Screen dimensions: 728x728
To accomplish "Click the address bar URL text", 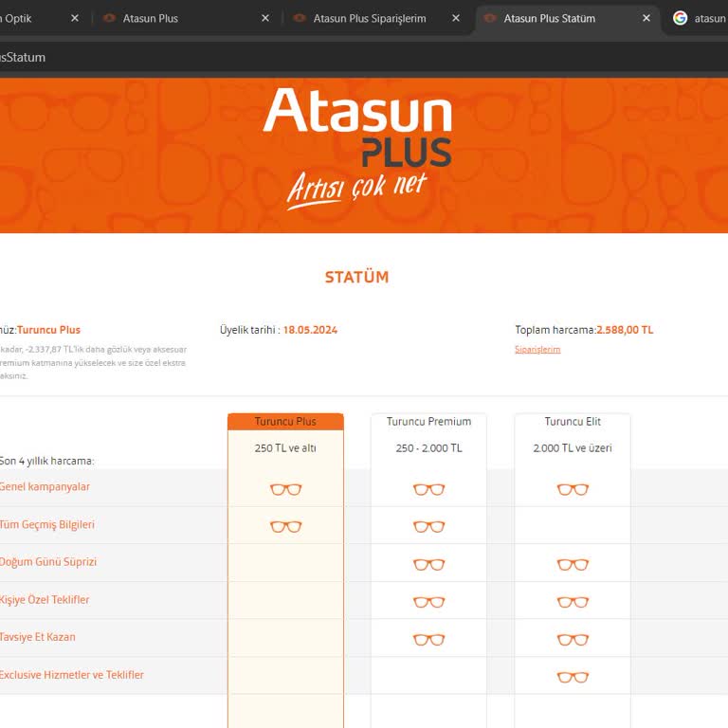I will [x=23, y=58].
